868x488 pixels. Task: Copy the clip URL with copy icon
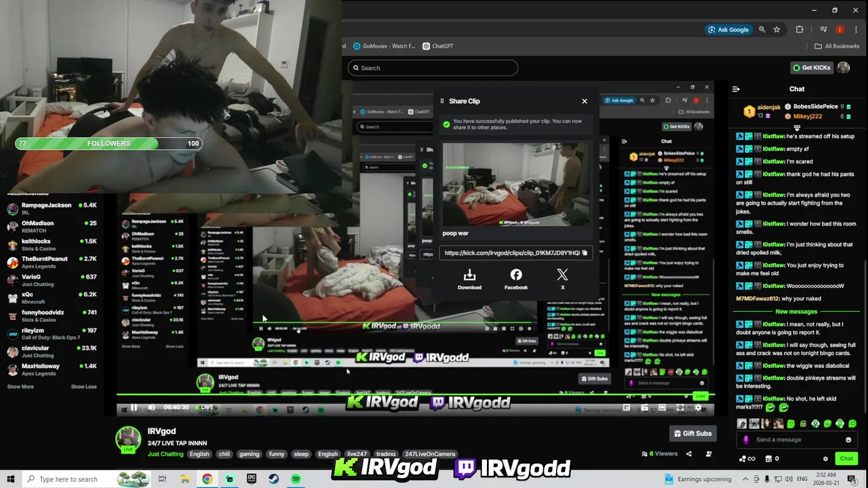tap(585, 253)
